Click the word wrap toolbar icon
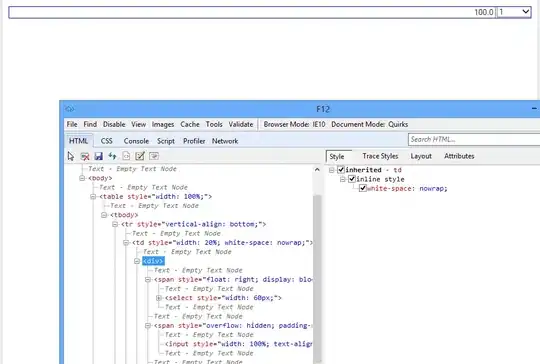 click(x=154, y=156)
